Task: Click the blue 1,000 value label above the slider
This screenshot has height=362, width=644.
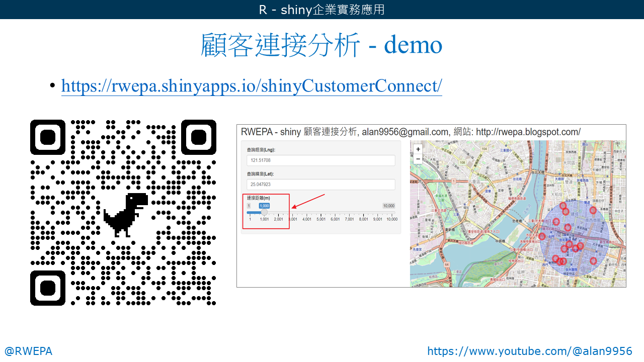Action: click(x=264, y=206)
